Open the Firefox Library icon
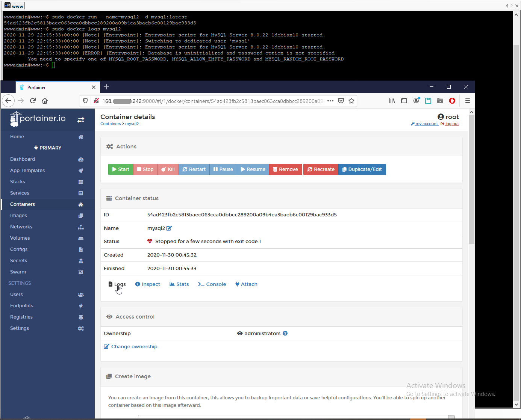Screen dimensions: 521x420 pyautogui.click(x=392, y=101)
